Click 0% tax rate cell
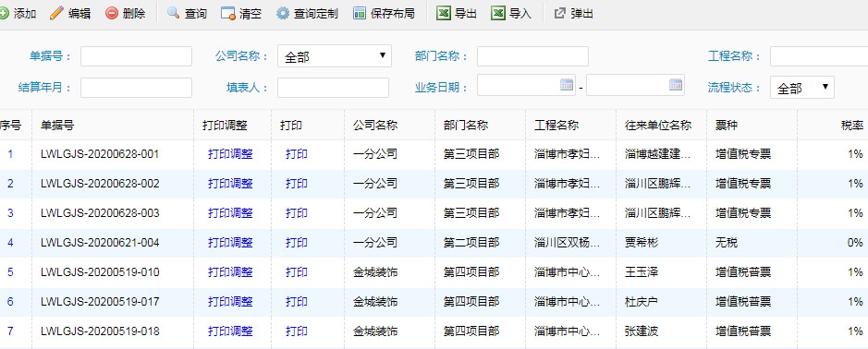 855,242
